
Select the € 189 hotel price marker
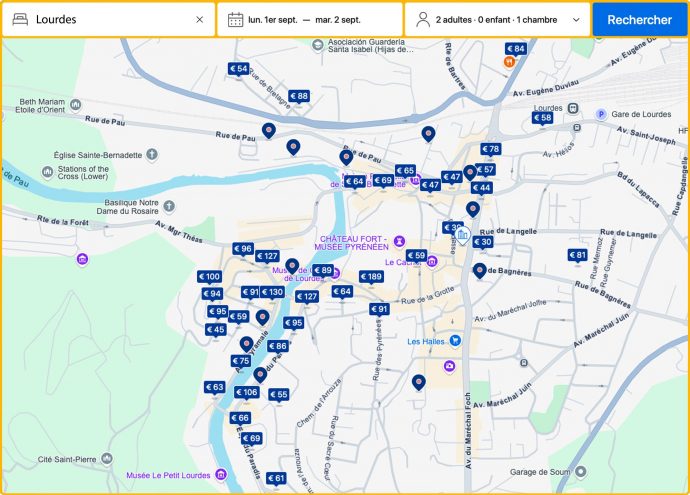[x=370, y=277]
